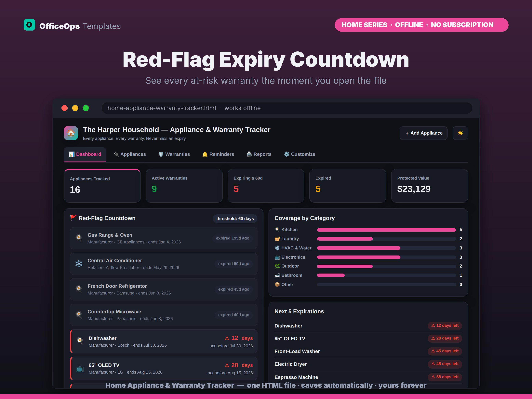
Task: Click the snowflake icon for Central Air Conditioner
Action: (79, 264)
